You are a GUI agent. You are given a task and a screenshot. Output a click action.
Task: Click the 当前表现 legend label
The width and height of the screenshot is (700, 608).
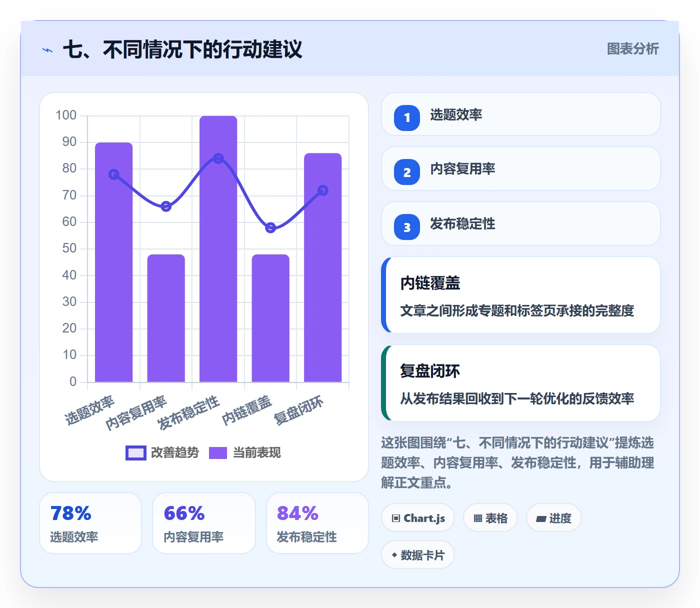[x=257, y=452]
